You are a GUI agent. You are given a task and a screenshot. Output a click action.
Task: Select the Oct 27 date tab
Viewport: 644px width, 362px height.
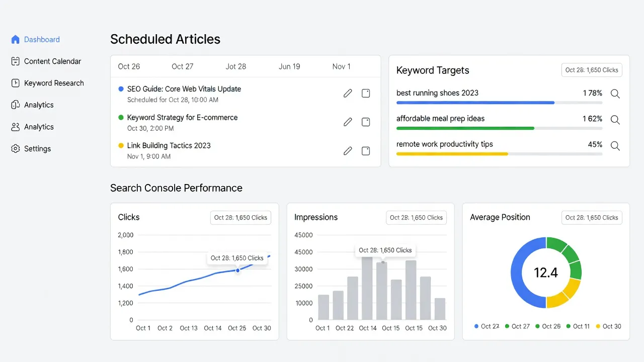[x=182, y=66]
